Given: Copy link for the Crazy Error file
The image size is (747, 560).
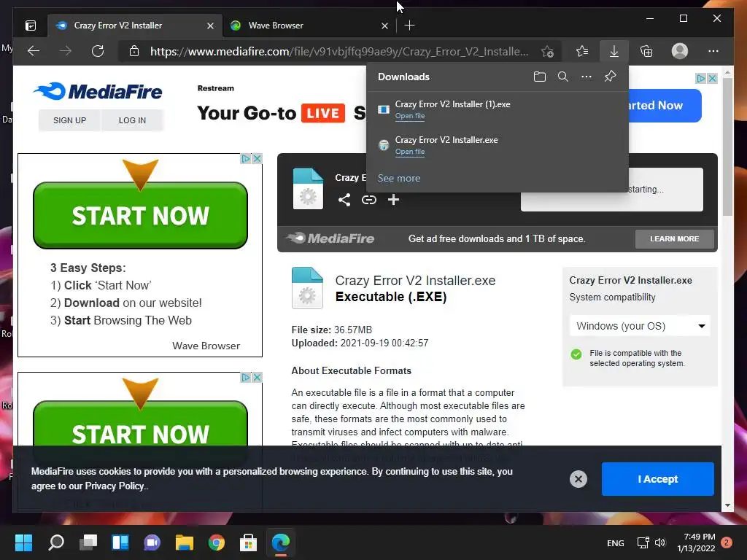Looking at the screenshot, I should pyautogui.click(x=368, y=200).
